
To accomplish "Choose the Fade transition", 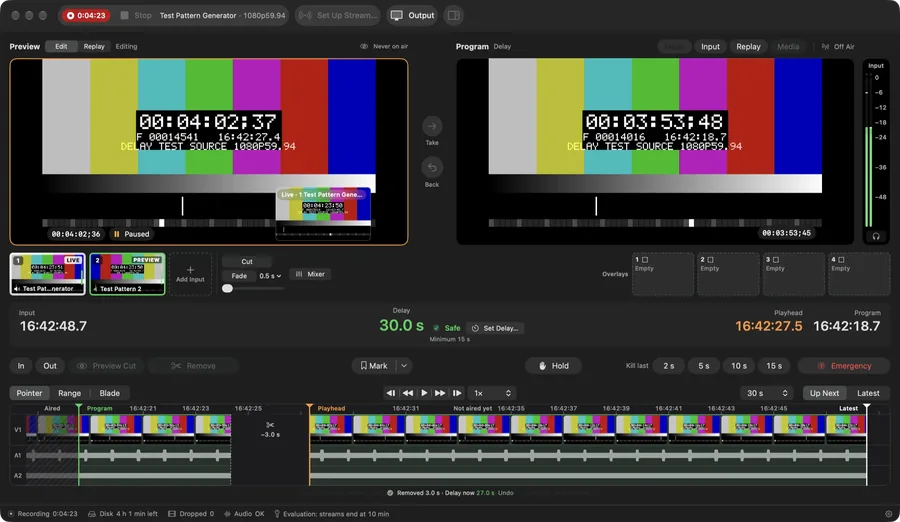I will 239,276.
